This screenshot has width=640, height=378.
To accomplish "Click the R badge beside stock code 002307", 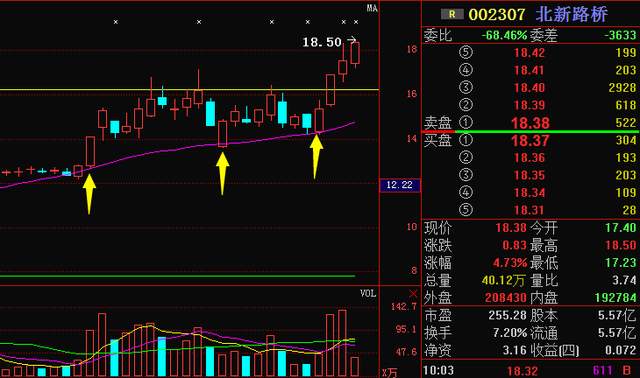I will tap(452, 14).
